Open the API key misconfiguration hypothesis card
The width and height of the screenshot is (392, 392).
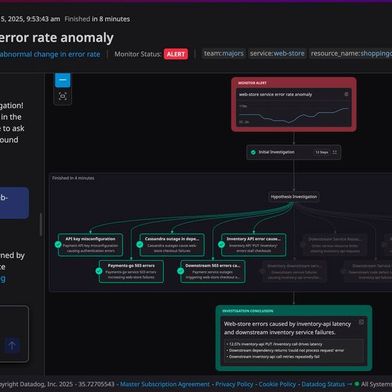click(90, 245)
